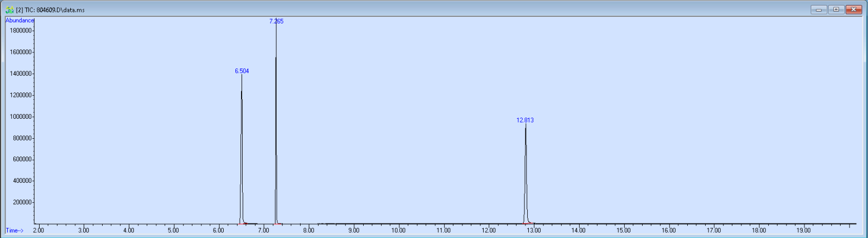Click the title text TIC: 804609.D\data.ms
Viewport: 868px width, 238px height.
coord(54,10)
